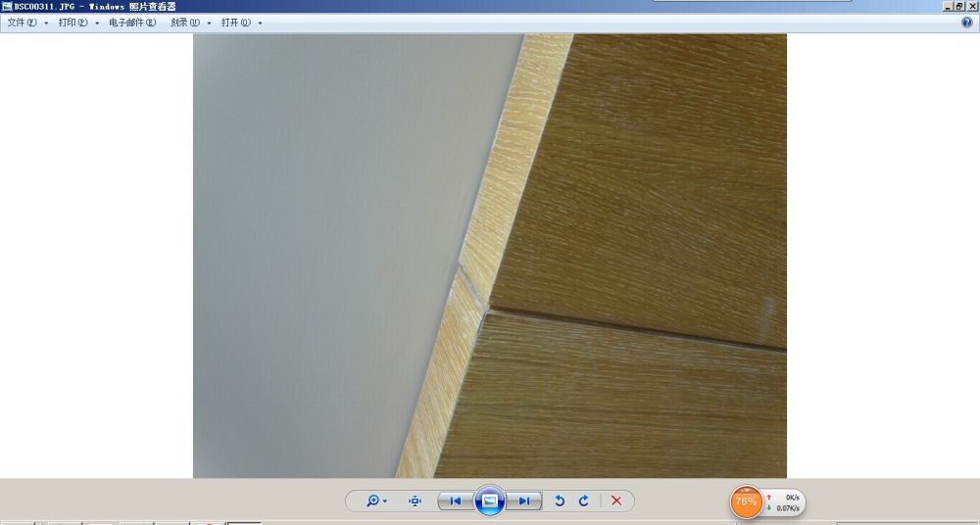
Task: Click the 电子邮件 menu item
Action: 131,23
